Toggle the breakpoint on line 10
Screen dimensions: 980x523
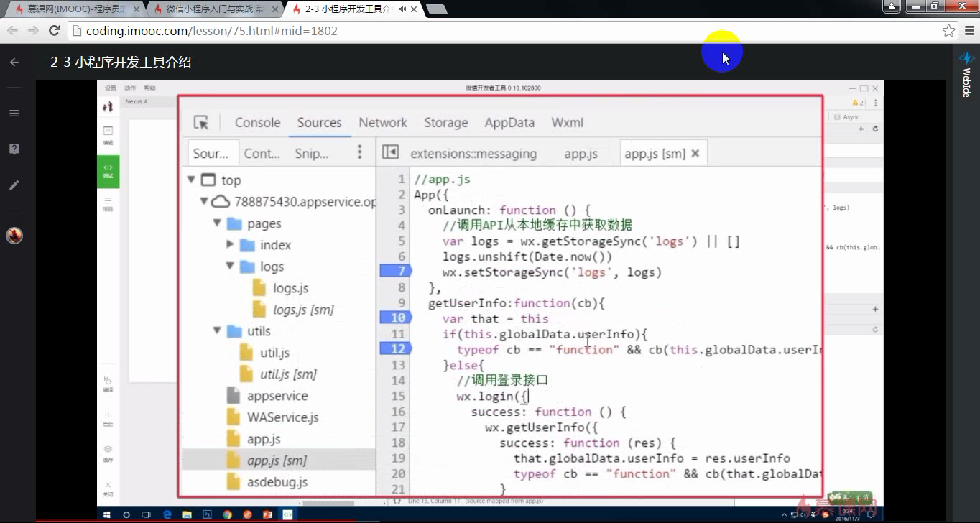click(395, 318)
